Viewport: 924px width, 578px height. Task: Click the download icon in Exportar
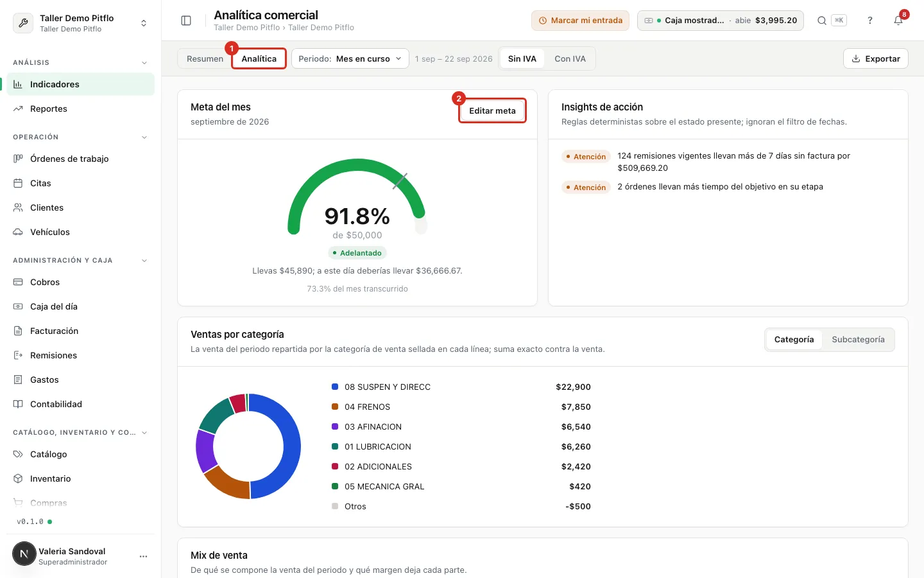click(x=856, y=58)
